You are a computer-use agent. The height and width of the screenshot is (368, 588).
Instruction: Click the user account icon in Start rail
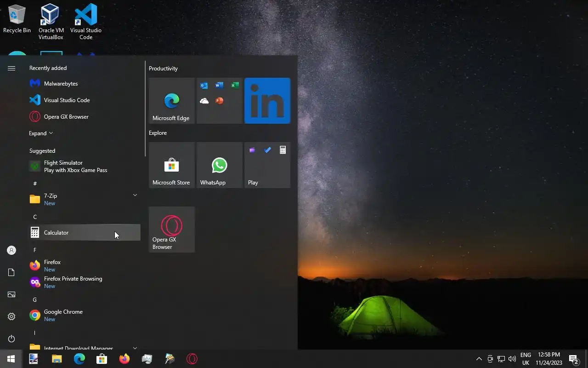point(11,250)
